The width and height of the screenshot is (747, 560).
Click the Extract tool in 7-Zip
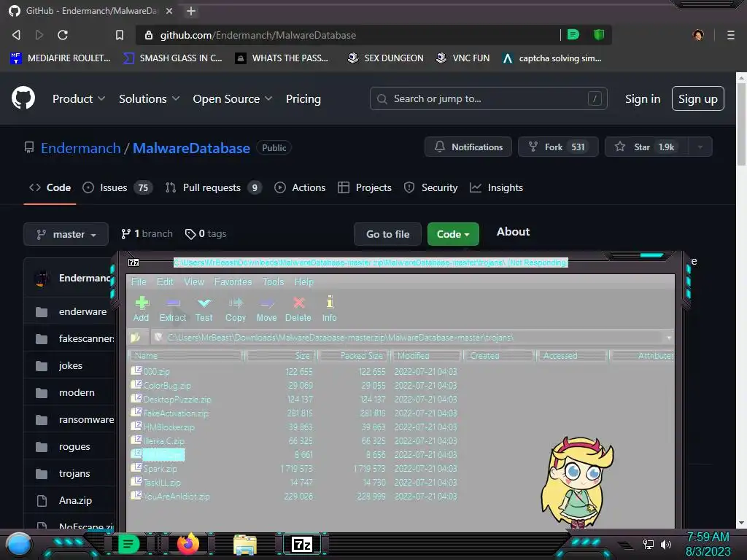point(172,309)
